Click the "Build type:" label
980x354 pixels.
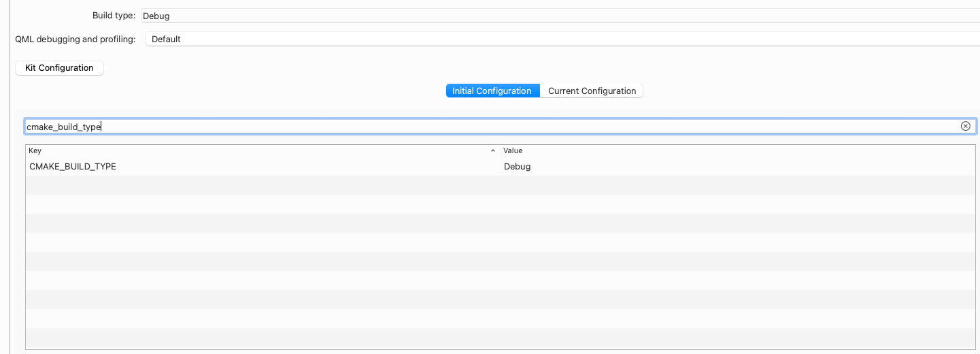pos(114,16)
